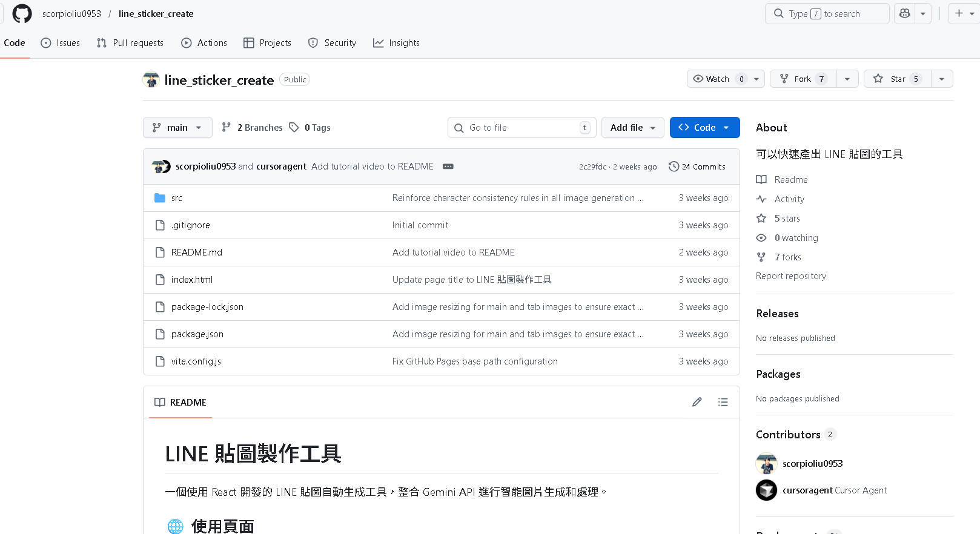Open 'Update page title to LINE' commit
Image resolution: width=980 pixels, height=534 pixels.
(x=472, y=280)
